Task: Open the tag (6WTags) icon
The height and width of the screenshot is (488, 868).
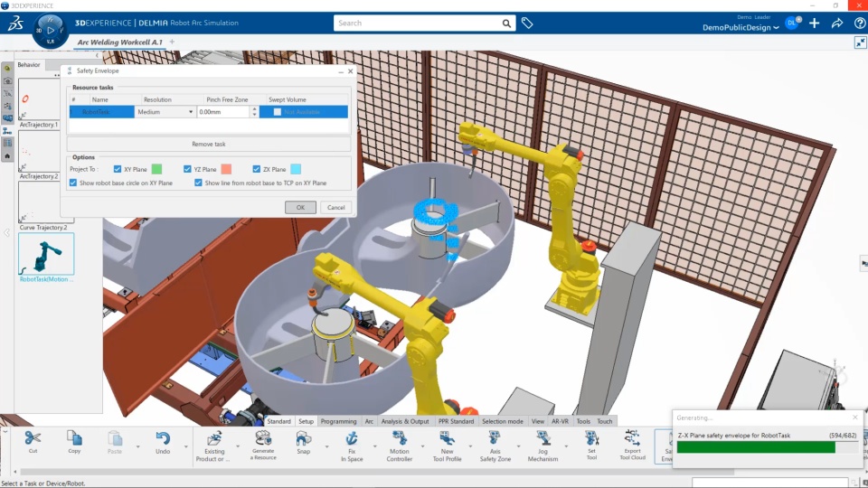Action: pos(527,23)
